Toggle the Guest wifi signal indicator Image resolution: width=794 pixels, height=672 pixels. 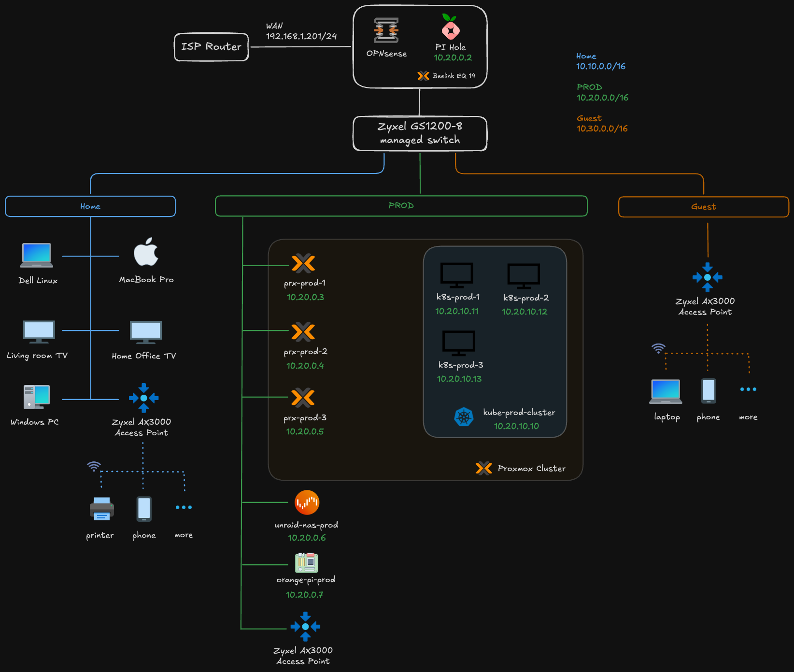658,348
